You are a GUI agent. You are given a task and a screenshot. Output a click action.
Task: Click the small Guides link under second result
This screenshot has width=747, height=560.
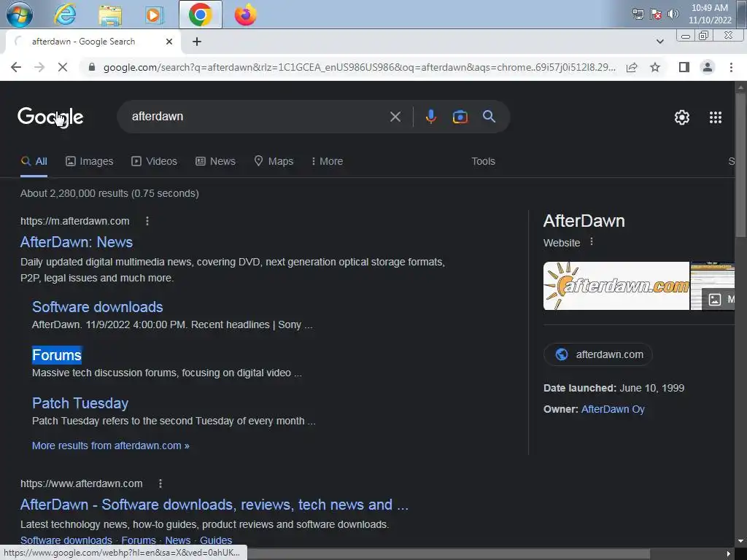click(x=216, y=540)
